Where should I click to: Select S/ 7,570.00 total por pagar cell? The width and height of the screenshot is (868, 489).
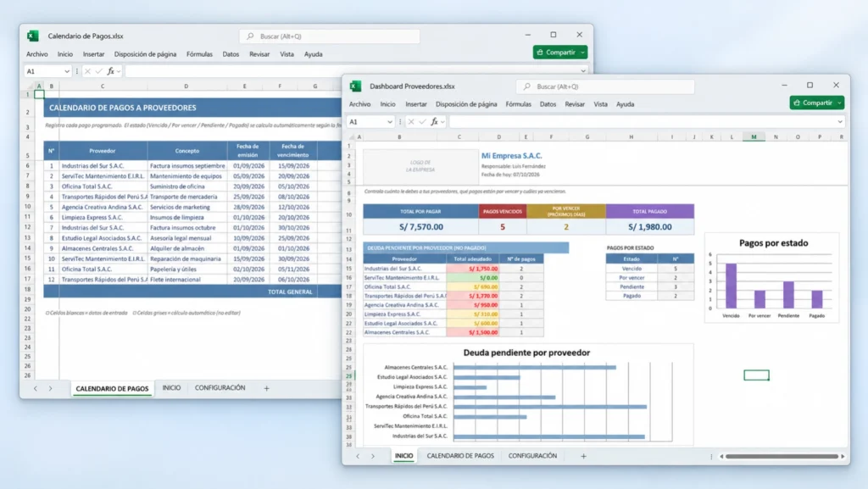[x=420, y=227]
